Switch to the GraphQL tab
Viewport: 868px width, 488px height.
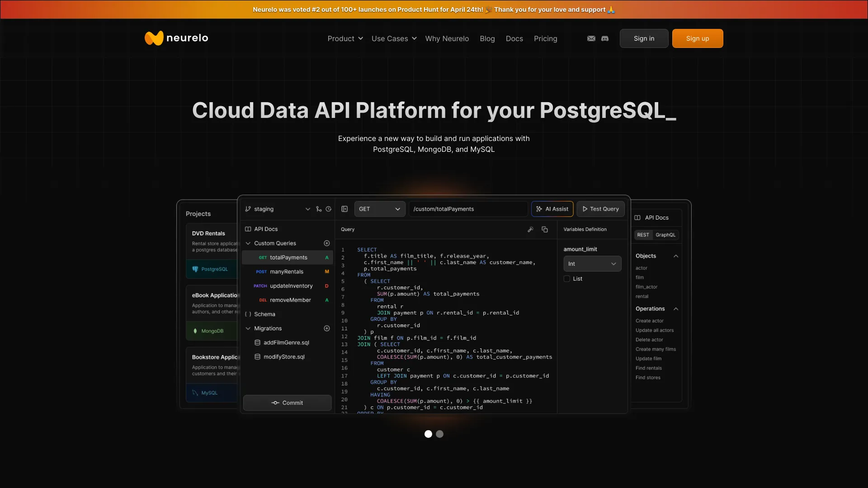(x=665, y=234)
